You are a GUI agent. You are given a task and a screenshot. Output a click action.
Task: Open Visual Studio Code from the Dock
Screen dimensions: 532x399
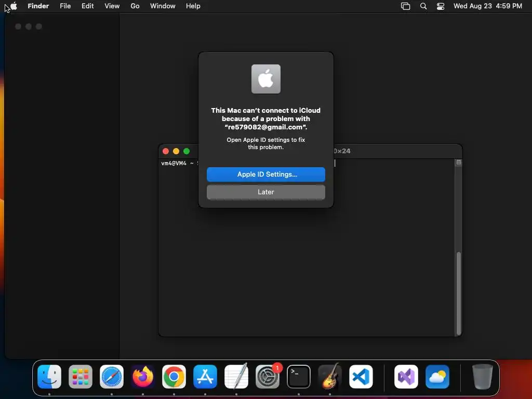[361, 377]
